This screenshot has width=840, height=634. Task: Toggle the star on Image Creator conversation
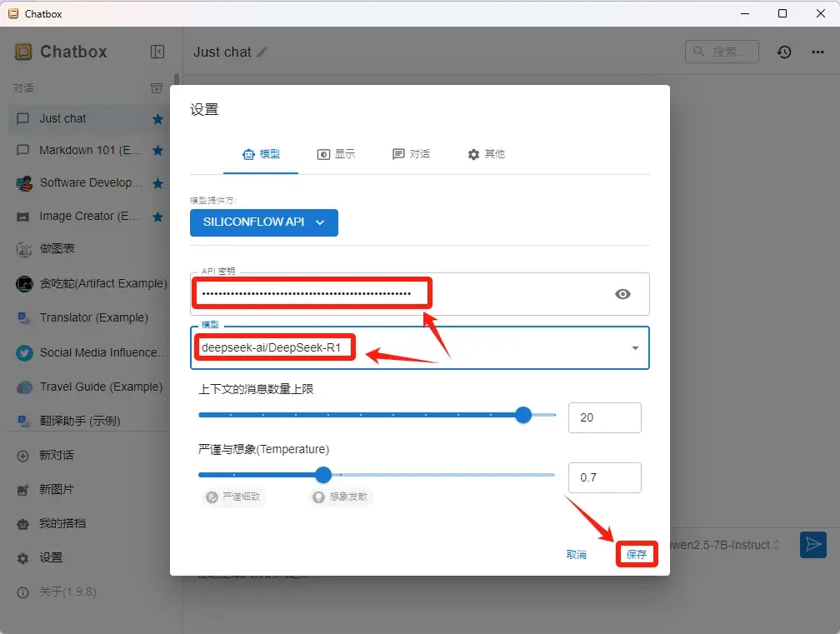pyautogui.click(x=157, y=217)
